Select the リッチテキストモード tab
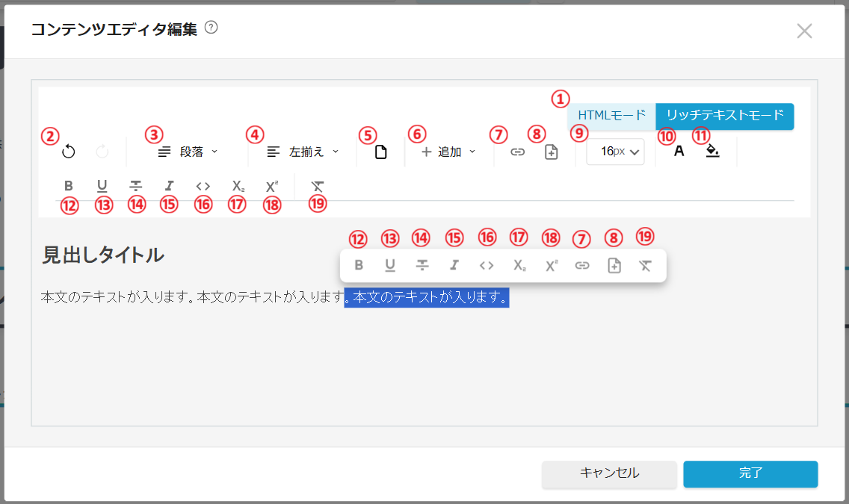Screen dimensions: 849x504 (724, 116)
